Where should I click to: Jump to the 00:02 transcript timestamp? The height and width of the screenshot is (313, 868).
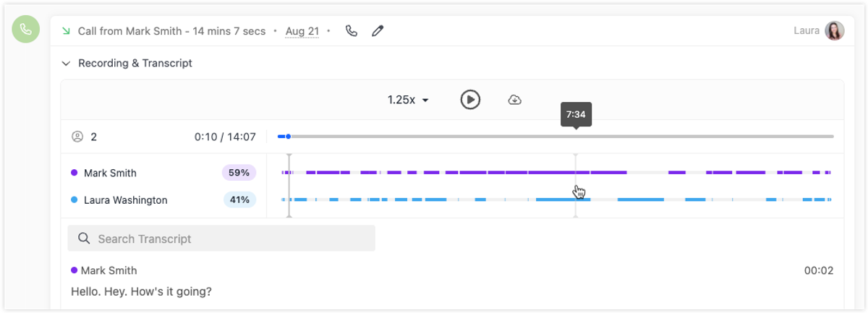tap(819, 270)
